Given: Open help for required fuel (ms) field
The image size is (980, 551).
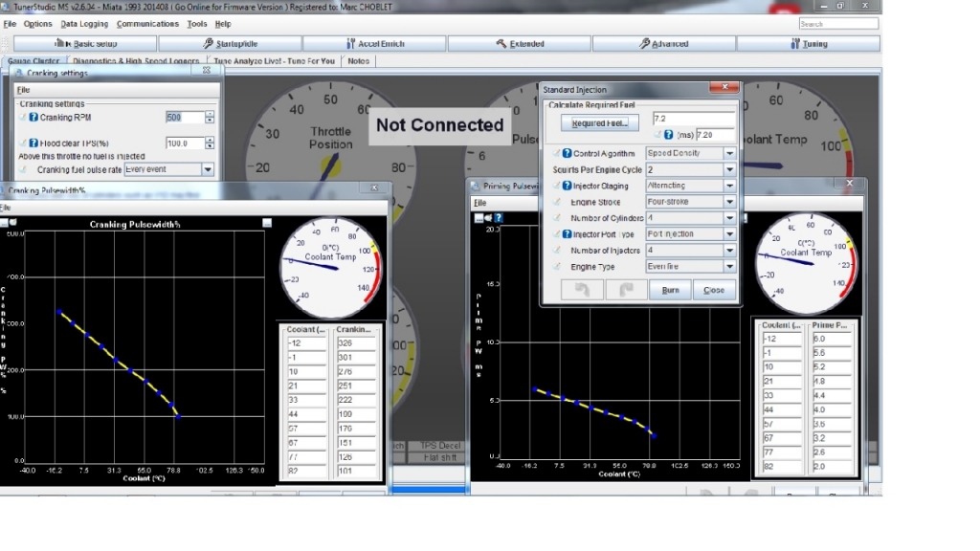Looking at the screenshot, I should (x=669, y=134).
